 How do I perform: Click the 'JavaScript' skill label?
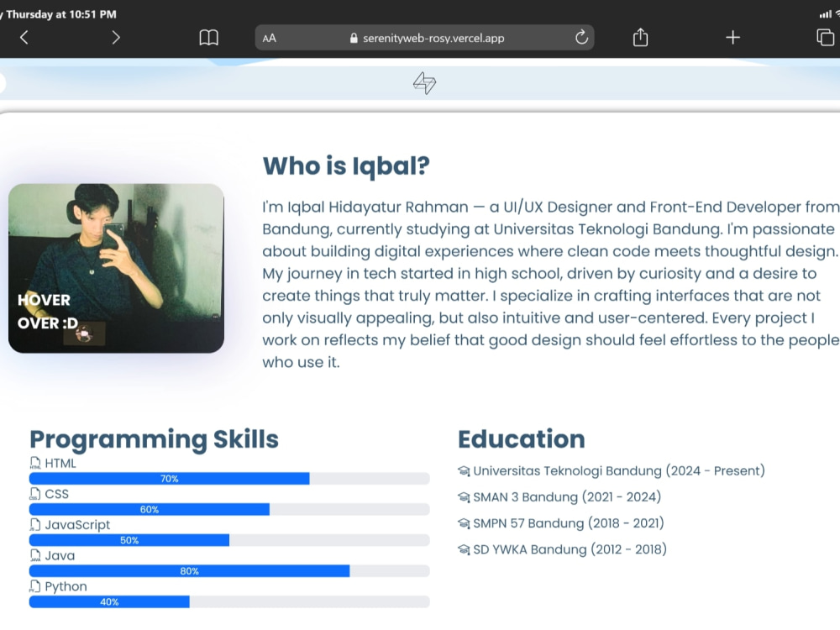click(77, 525)
